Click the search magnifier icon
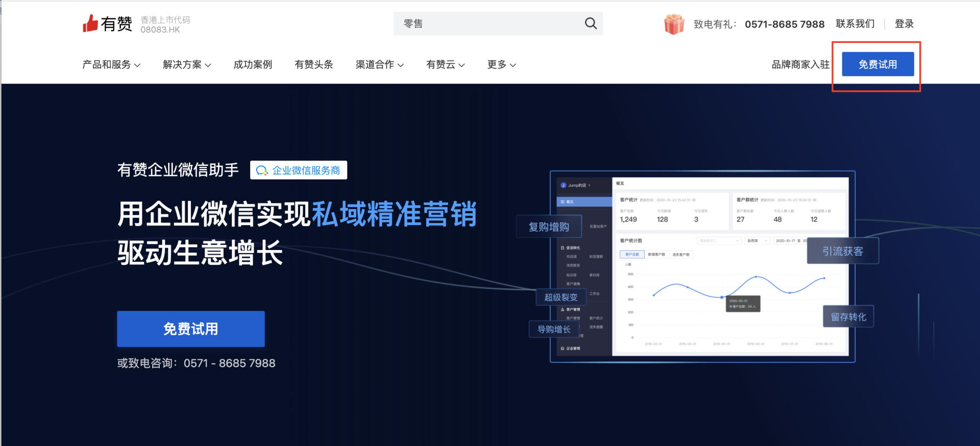Screen dimensions: 980x446 click(x=591, y=23)
